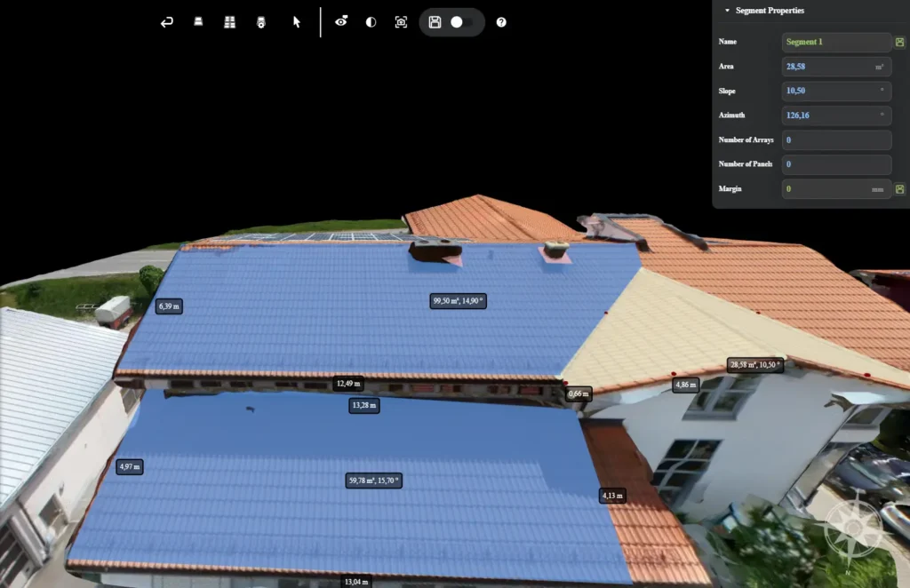Take a screenshot with the camera icon
This screenshot has width=910, height=588.
click(x=401, y=22)
